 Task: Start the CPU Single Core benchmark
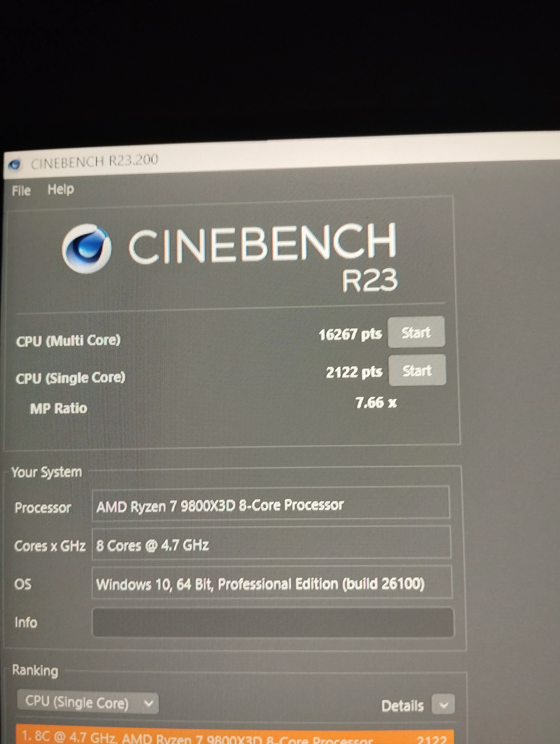[x=417, y=371]
